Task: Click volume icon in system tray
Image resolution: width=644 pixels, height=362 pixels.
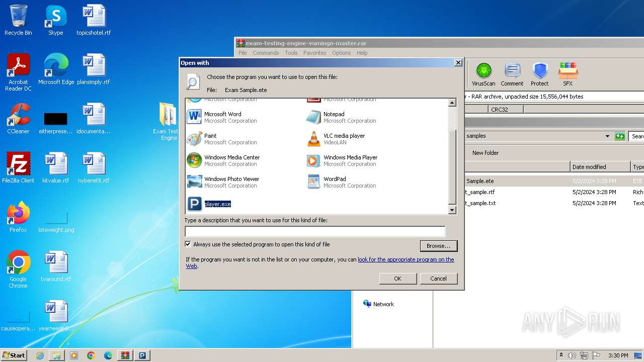Action: coord(572,355)
